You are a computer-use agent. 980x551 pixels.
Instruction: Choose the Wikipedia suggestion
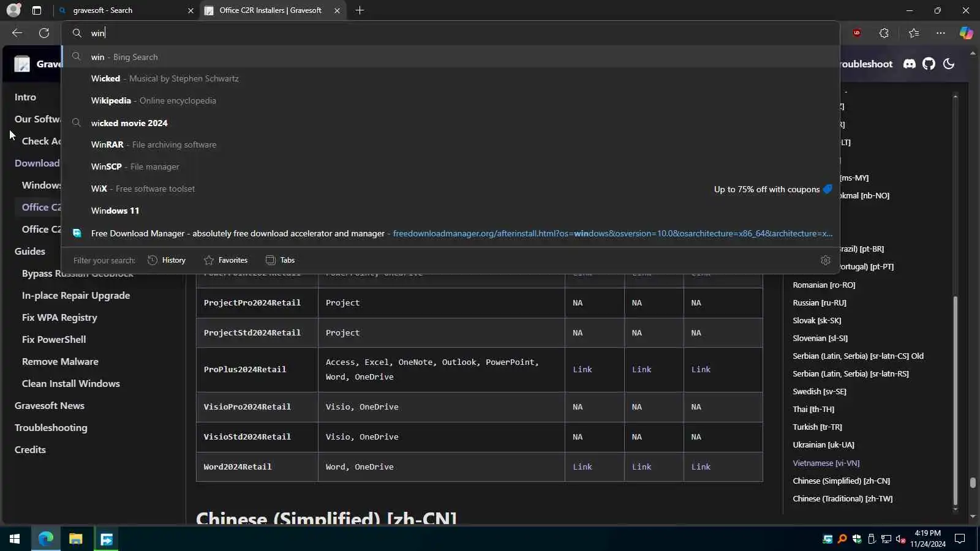(451, 100)
